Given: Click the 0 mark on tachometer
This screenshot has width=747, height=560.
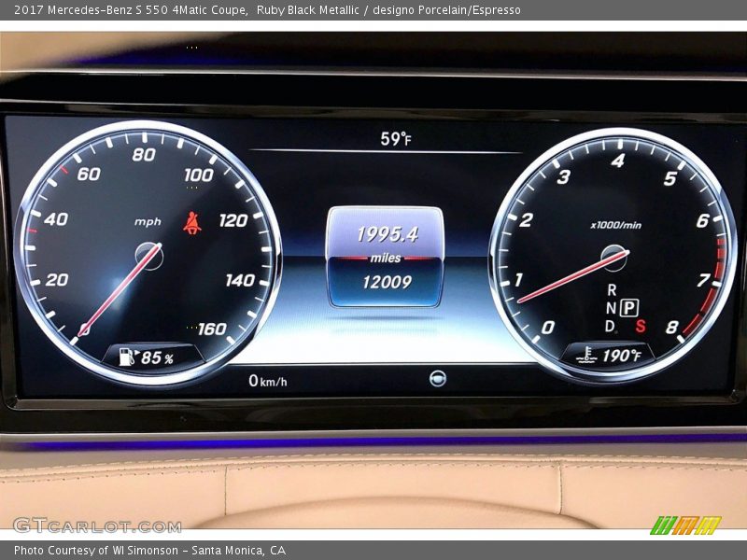Looking at the screenshot, I should 548,328.
